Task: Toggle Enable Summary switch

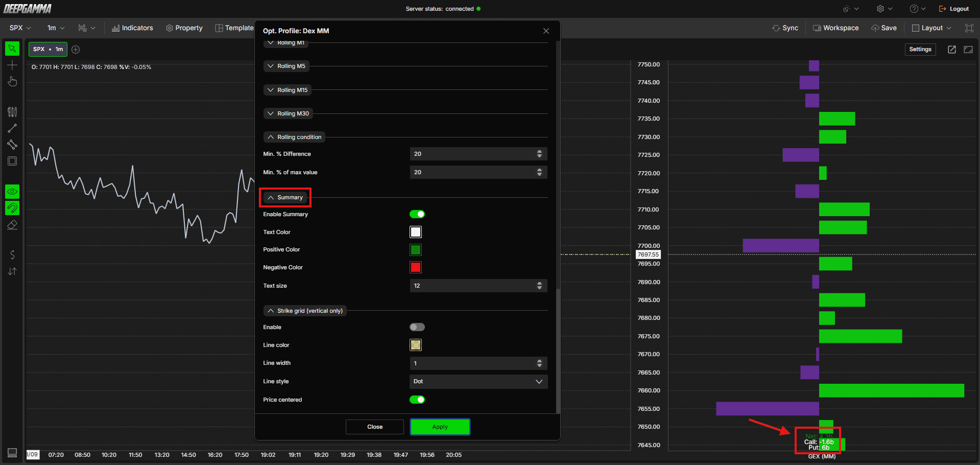Action: point(417,214)
